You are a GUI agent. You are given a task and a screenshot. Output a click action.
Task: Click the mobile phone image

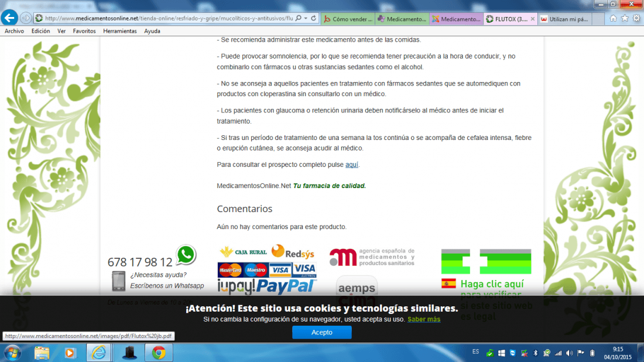119,281
